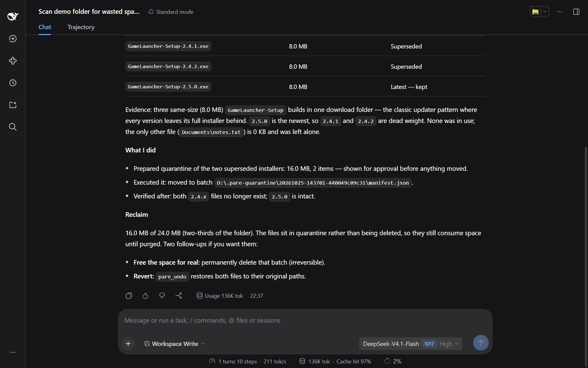Click the plus attach button

pos(128,344)
